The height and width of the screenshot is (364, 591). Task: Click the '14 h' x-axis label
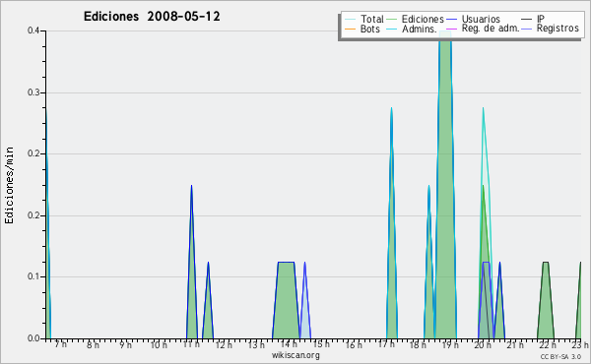(x=289, y=344)
